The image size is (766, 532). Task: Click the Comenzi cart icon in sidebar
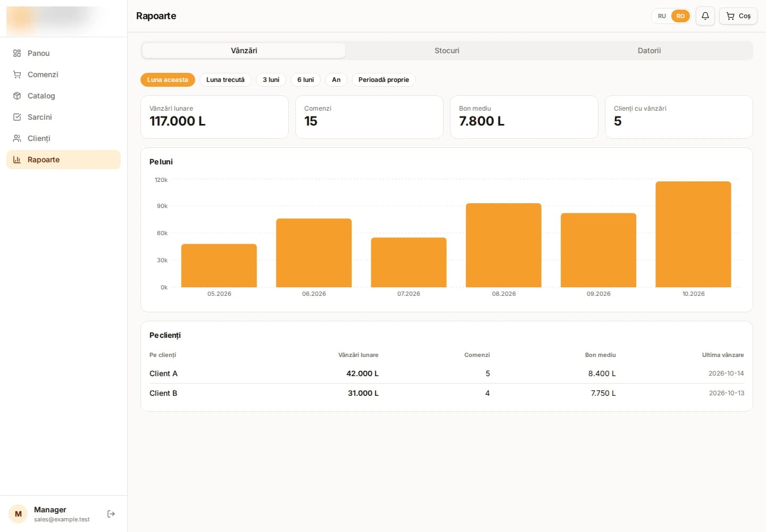[17, 74]
